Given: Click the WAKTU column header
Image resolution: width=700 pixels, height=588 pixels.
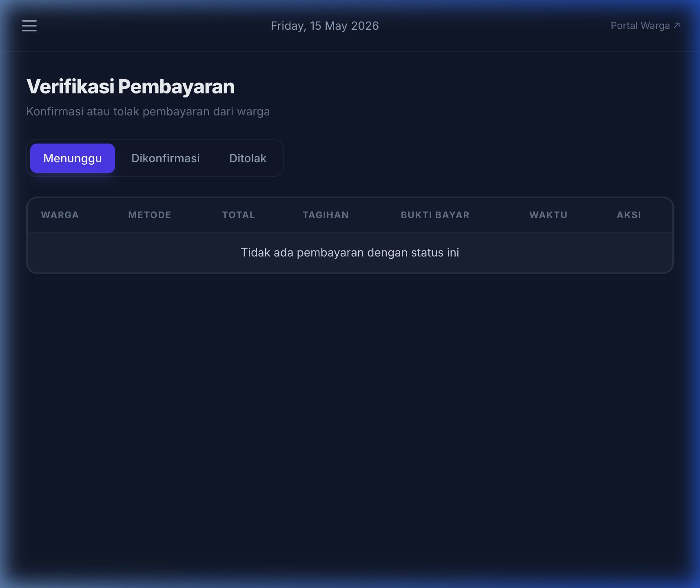Looking at the screenshot, I should point(548,215).
